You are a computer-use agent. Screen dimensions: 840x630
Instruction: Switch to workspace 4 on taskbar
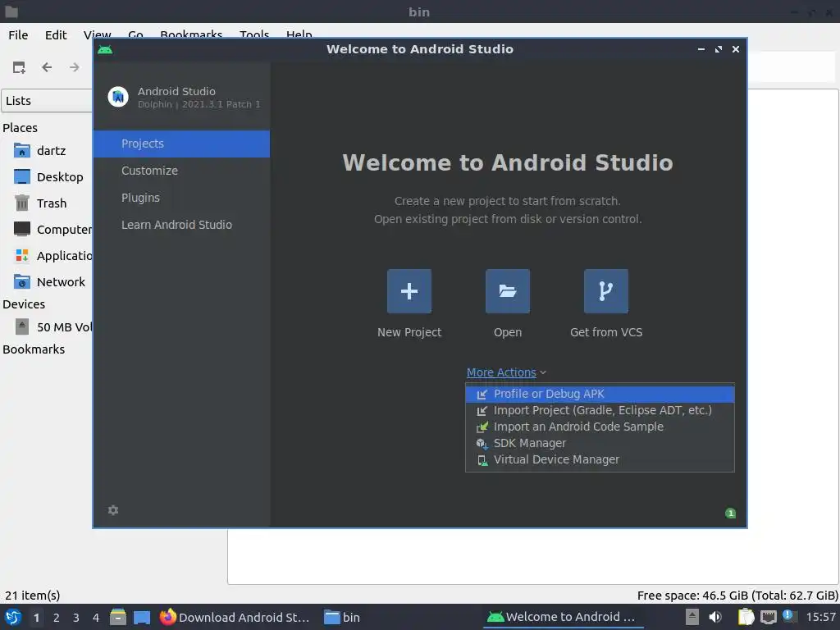(x=96, y=618)
